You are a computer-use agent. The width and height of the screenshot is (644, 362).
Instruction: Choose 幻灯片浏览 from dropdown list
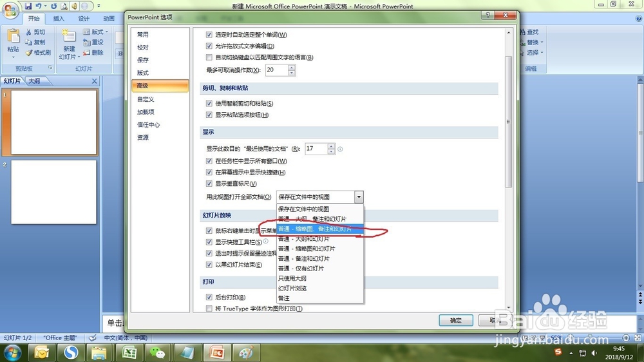(x=320, y=288)
